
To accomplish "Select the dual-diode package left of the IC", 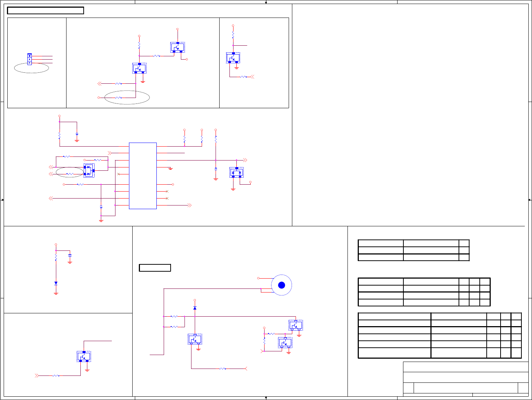I will (89, 170).
